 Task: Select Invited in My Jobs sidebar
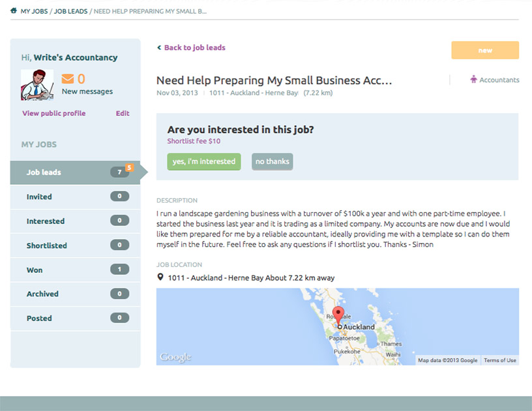pyautogui.click(x=39, y=197)
